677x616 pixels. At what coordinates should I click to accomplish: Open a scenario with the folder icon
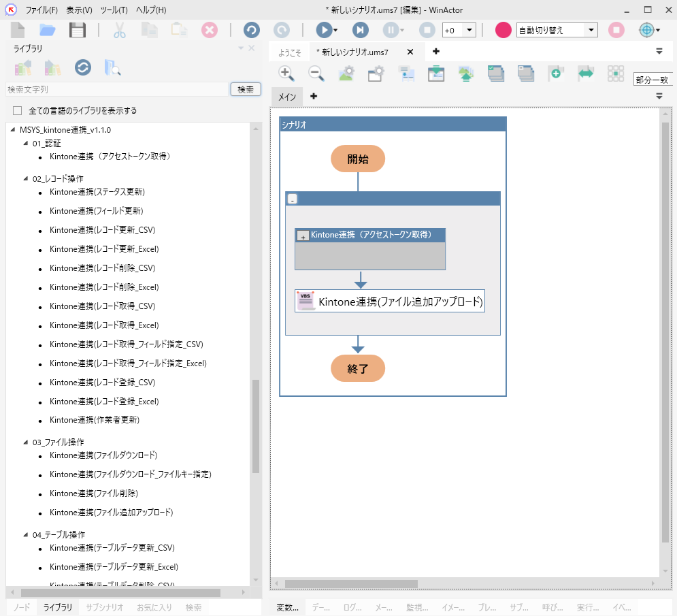pyautogui.click(x=47, y=30)
